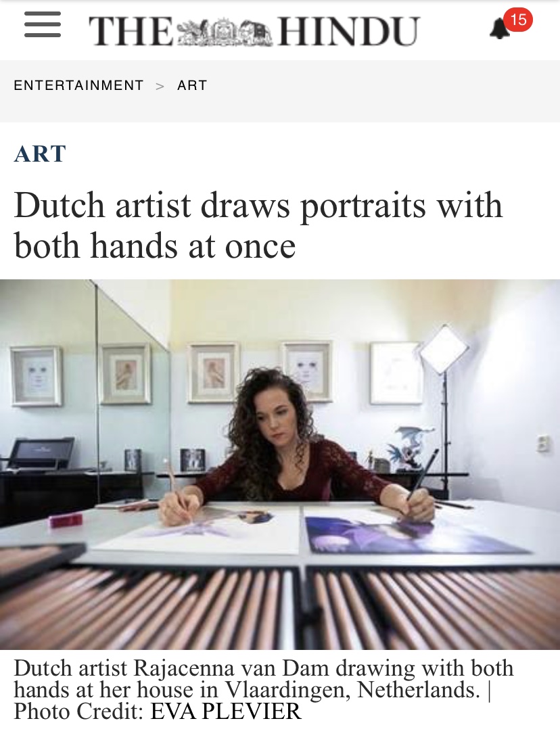
Task: Open the main article photo
Action: click(x=280, y=465)
